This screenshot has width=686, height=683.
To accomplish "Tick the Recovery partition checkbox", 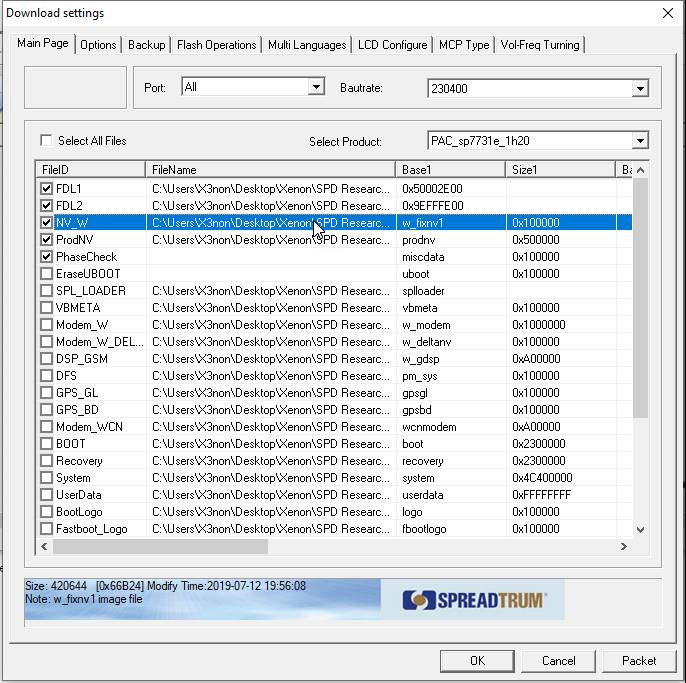I will [46, 461].
